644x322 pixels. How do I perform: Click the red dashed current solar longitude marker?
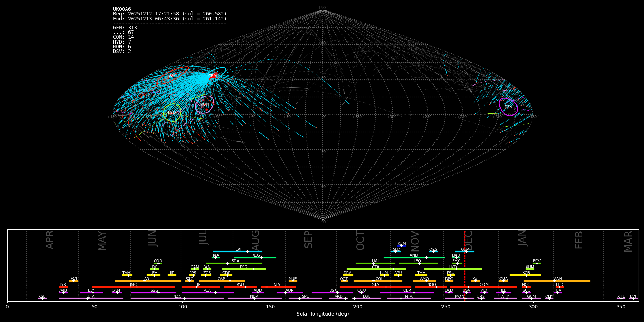click(465, 265)
